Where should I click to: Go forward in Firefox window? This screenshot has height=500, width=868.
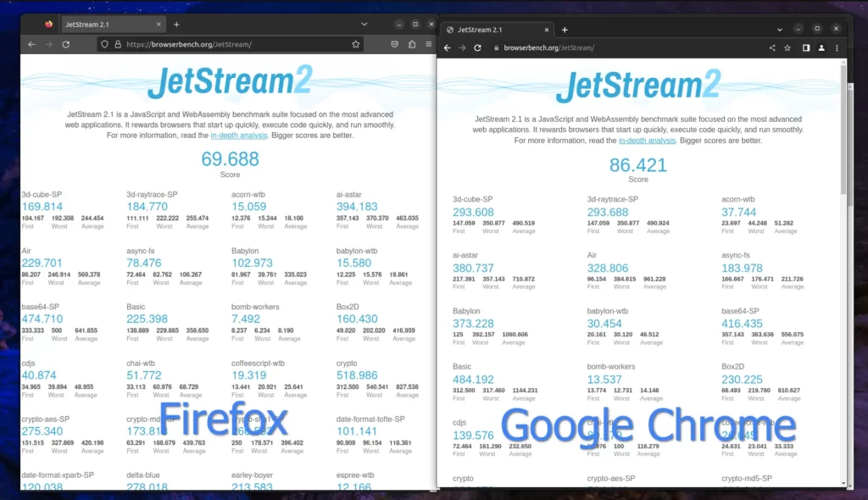(48, 44)
